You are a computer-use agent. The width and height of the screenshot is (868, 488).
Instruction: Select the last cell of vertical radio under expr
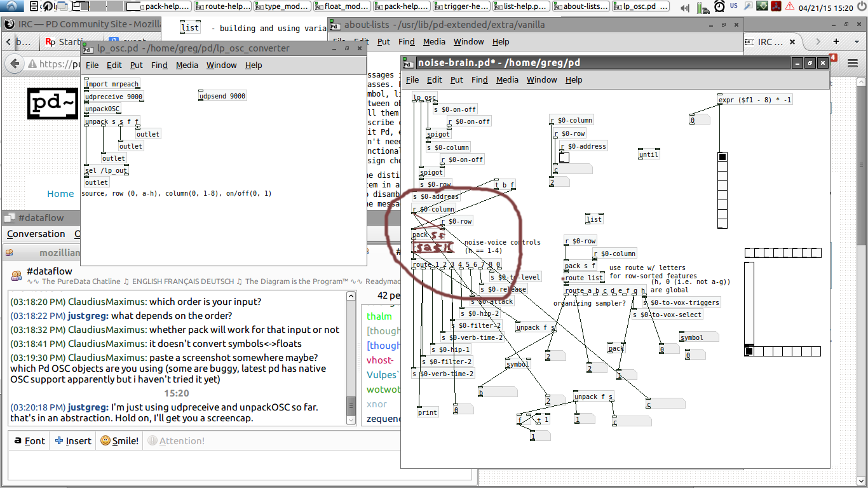722,224
